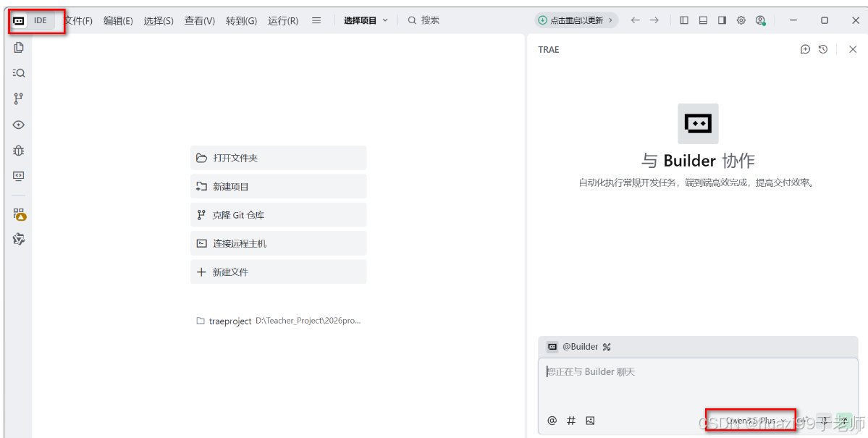Toggle the primary left sidebar layout icon
Image resolution: width=868 pixels, height=438 pixels.
(x=684, y=20)
